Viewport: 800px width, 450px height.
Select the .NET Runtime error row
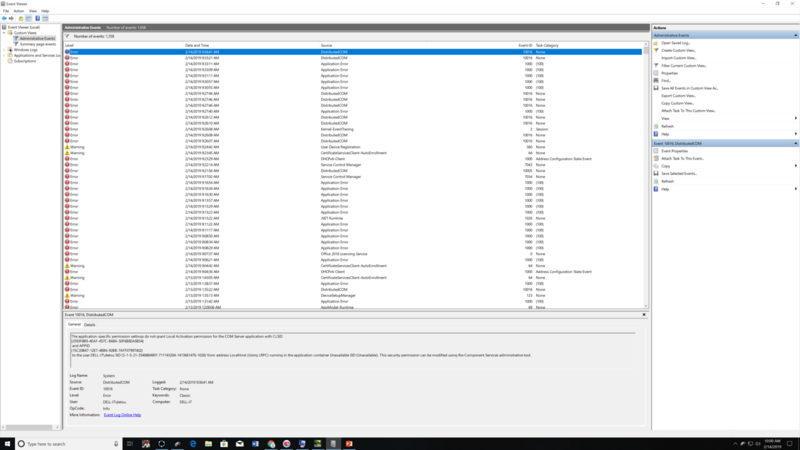click(353, 218)
